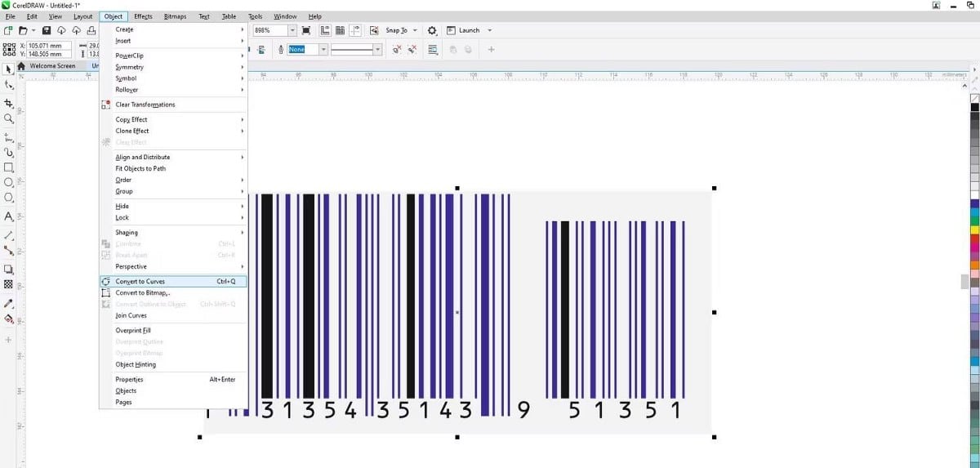The width and height of the screenshot is (980, 468).
Task: Select the Pick tool in toolbox
Action: [9, 69]
